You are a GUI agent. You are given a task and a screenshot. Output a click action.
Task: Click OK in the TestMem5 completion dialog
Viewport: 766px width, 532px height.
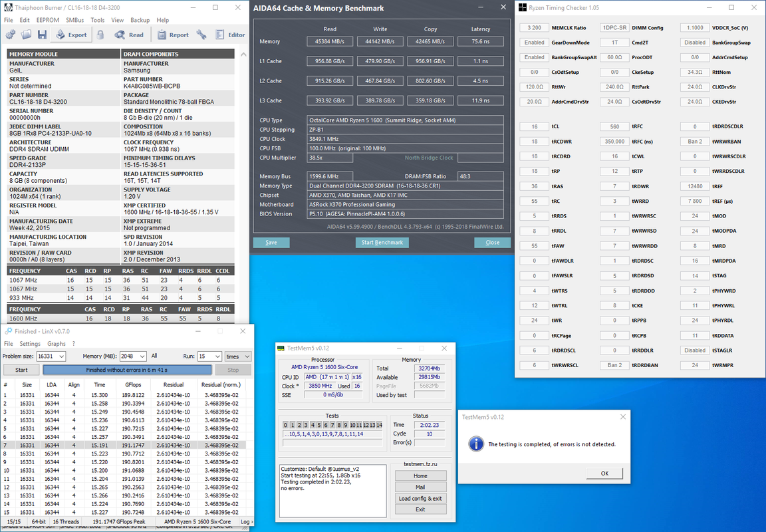point(605,473)
